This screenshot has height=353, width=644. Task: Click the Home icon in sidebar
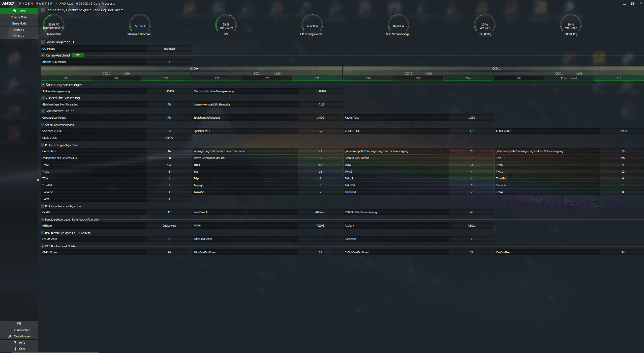point(15,11)
